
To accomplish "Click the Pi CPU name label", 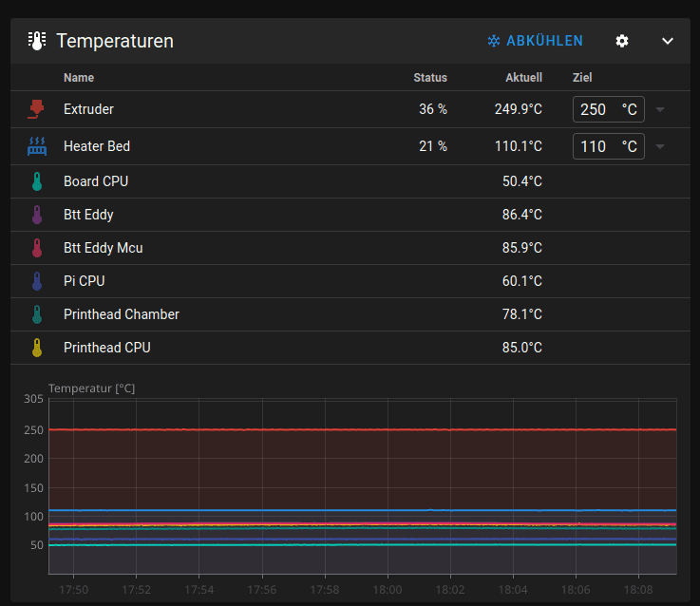I will point(85,281).
